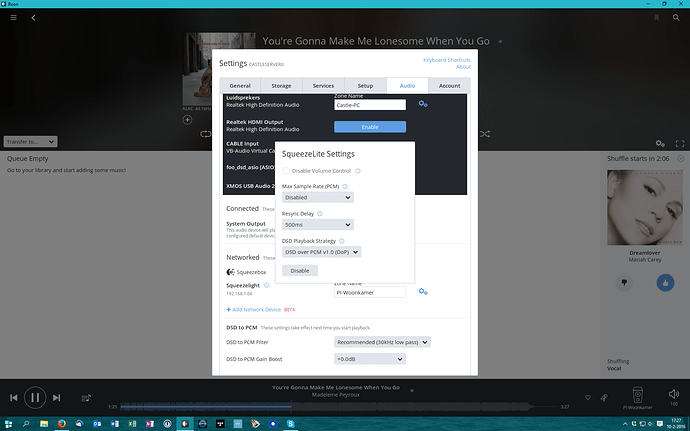Skip to next track
Viewport: 690px width, 431px height.
(56, 398)
